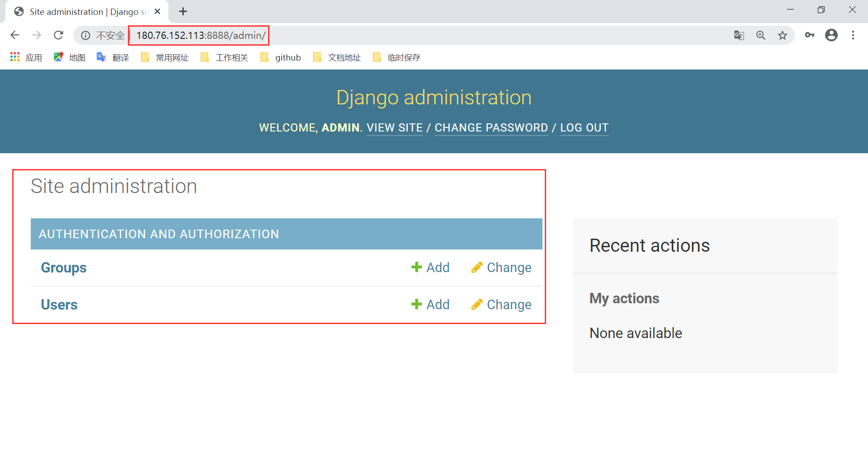Click the green plus icon for Groups
This screenshot has height=461, width=868.
coord(416,267)
